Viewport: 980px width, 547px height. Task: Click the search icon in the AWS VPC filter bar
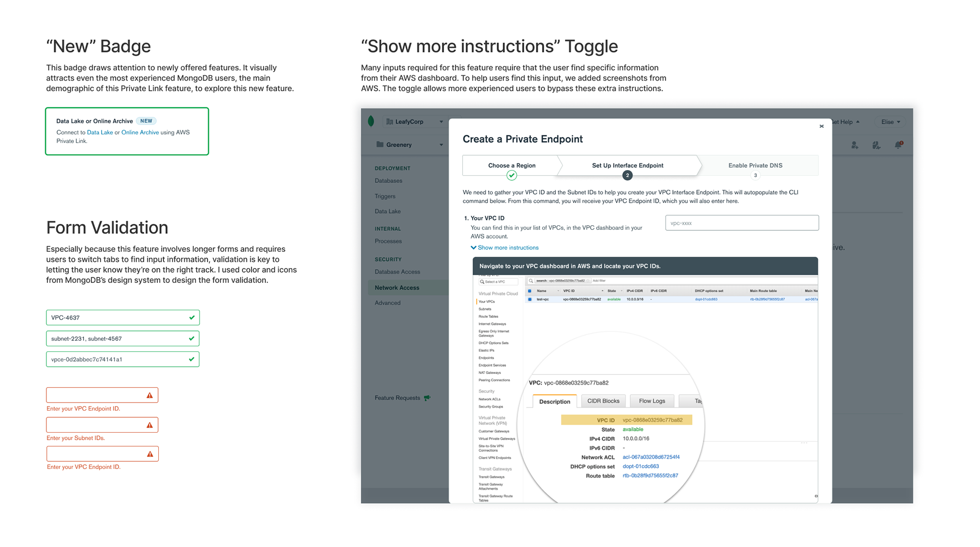[531, 281]
